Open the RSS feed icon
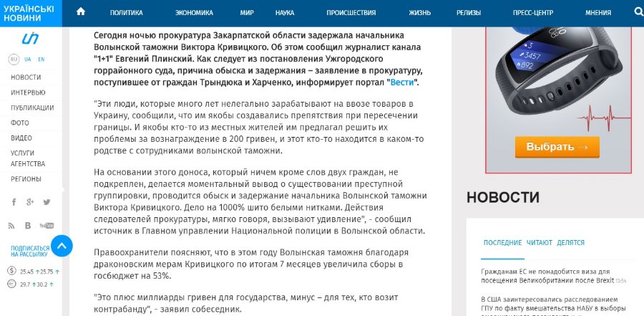 point(12,226)
